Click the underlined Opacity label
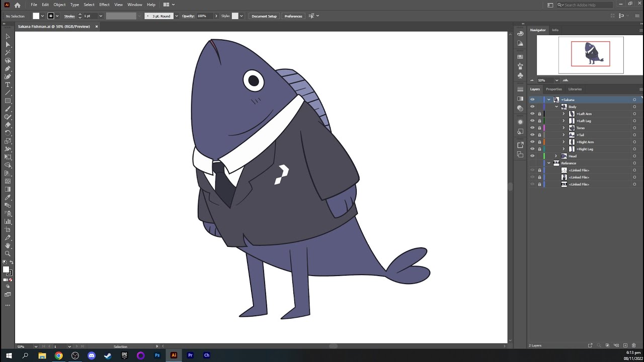Viewport: 644px width, 362px height. pyautogui.click(x=188, y=16)
